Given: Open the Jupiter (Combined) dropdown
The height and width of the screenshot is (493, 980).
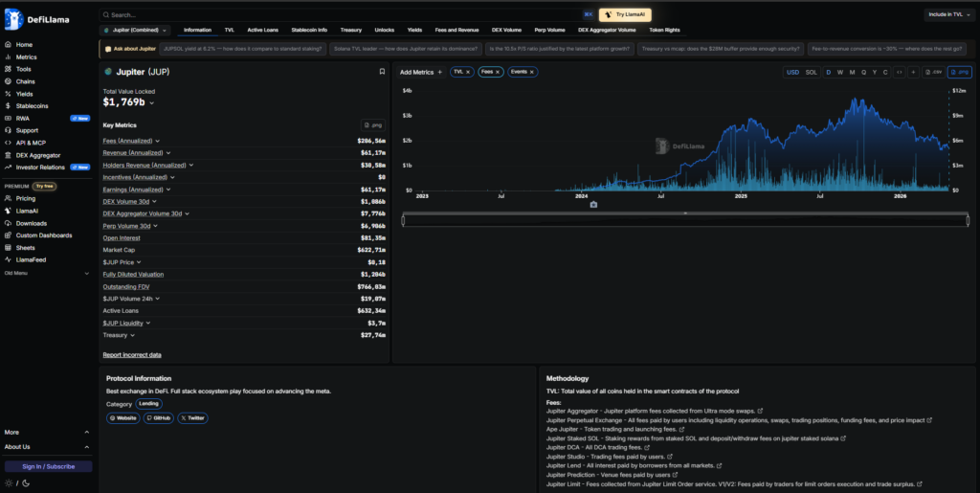Looking at the screenshot, I should (x=137, y=30).
